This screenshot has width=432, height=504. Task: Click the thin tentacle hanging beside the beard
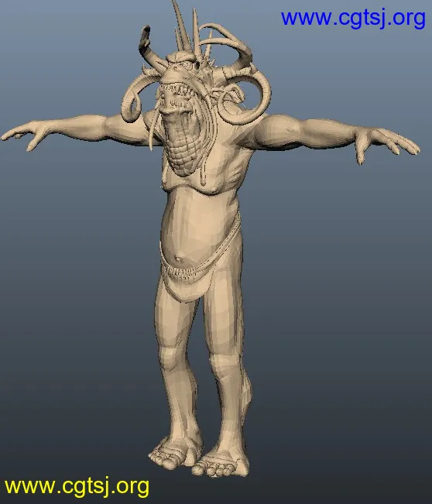(x=152, y=130)
